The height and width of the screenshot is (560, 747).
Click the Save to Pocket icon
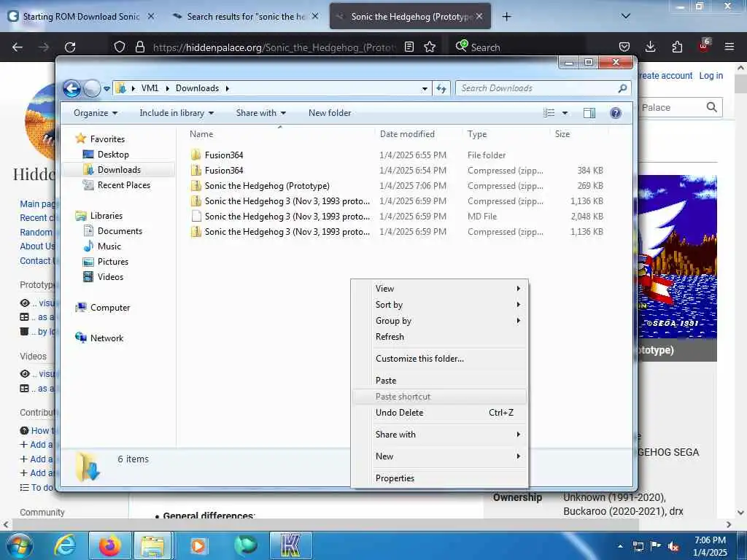(624, 47)
